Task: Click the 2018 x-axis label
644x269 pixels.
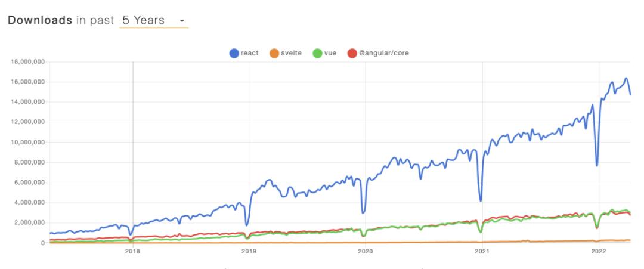Action: (x=132, y=252)
